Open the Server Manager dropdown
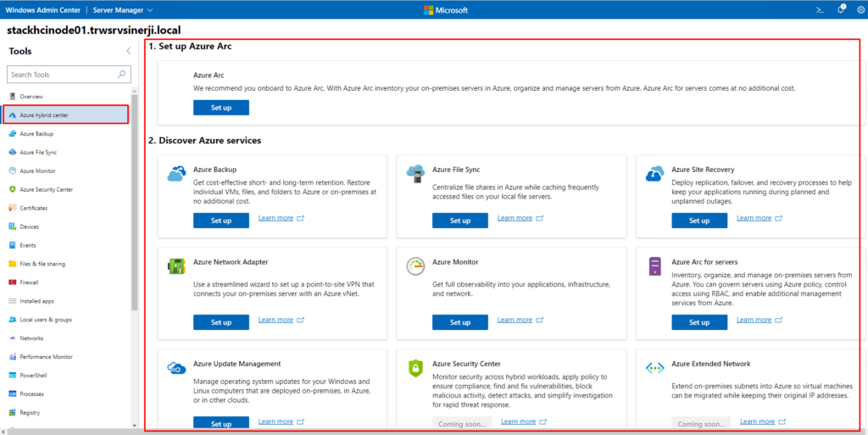This screenshot has width=868, height=435. 123,10
